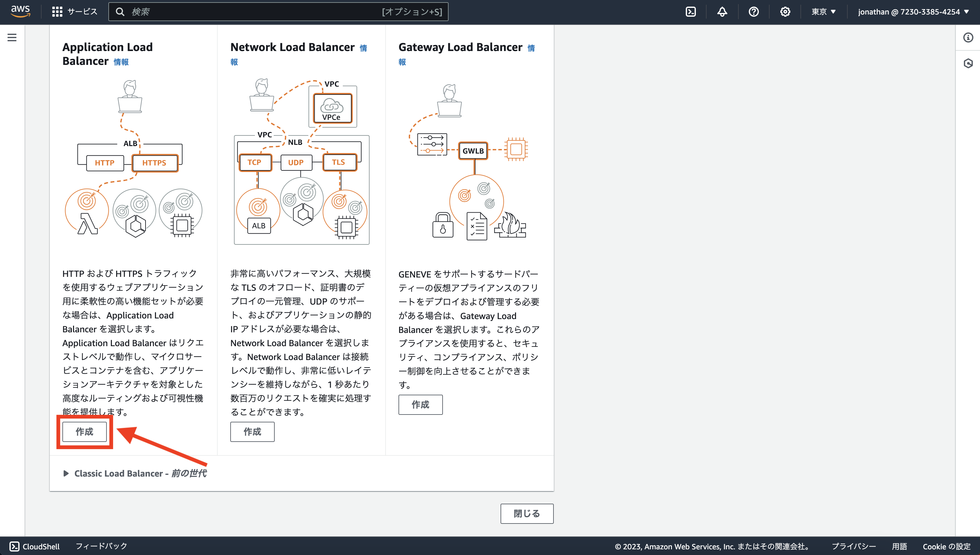
Task: Open the settings gear icon
Action: (785, 11)
